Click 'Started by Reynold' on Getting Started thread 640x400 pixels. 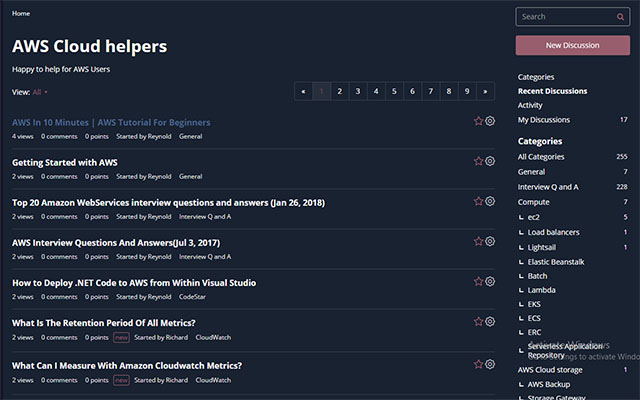(144, 177)
